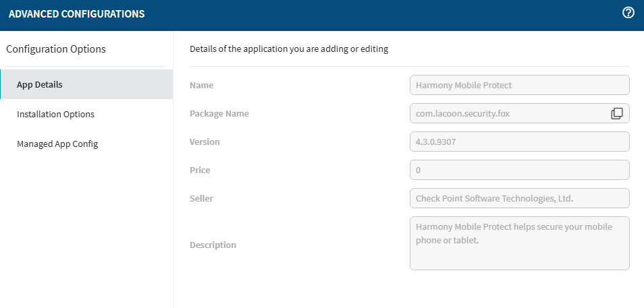Click the Configuration Options heading
The width and height of the screenshot is (644, 308).
click(x=56, y=49)
